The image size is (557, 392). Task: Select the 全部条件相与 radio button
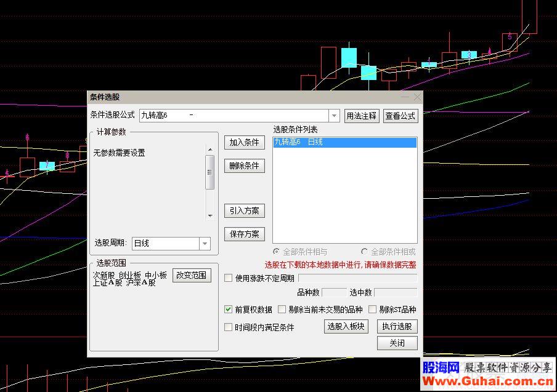(277, 252)
